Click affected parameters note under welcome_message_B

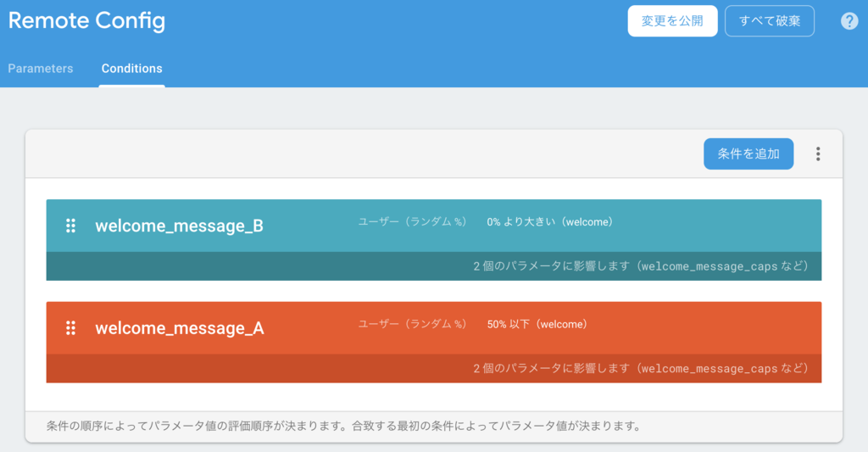641,266
